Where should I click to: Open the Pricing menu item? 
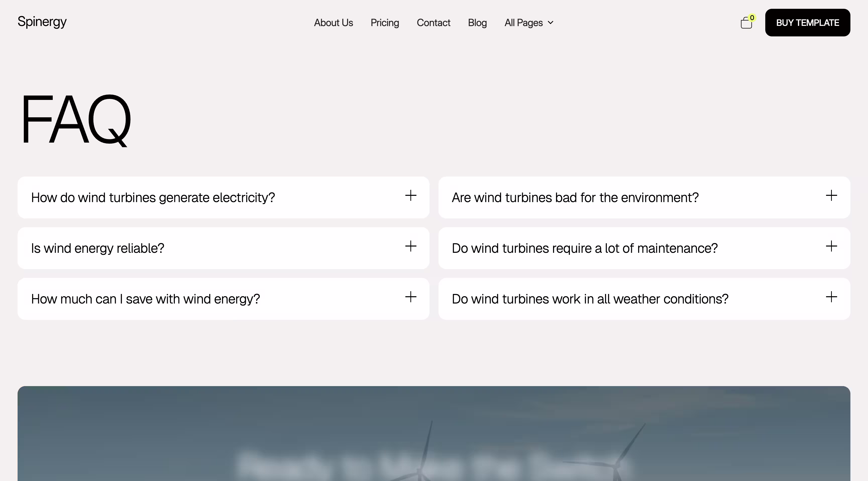point(385,23)
